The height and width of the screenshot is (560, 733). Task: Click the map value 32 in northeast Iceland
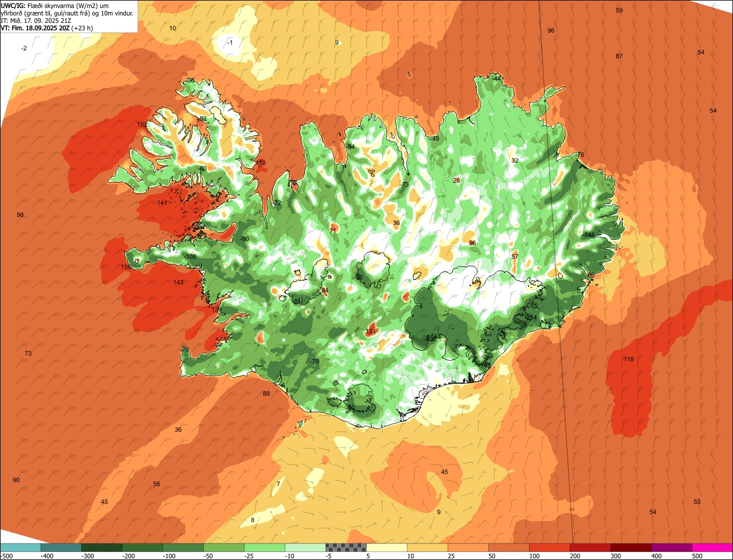pyautogui.click(x=515, y=160)
